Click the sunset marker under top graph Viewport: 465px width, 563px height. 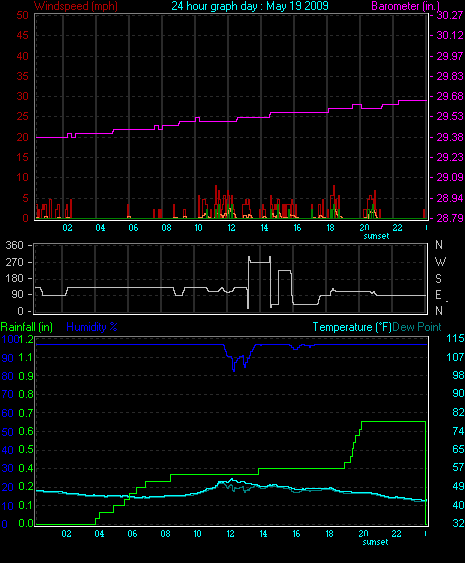click(x=376, y=236)
